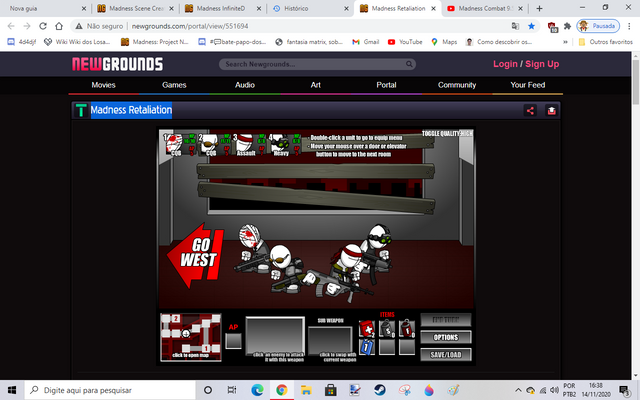Open Outros favoritos folder
Viewport: 640px width, 400px height.
[x=605, y=42]
